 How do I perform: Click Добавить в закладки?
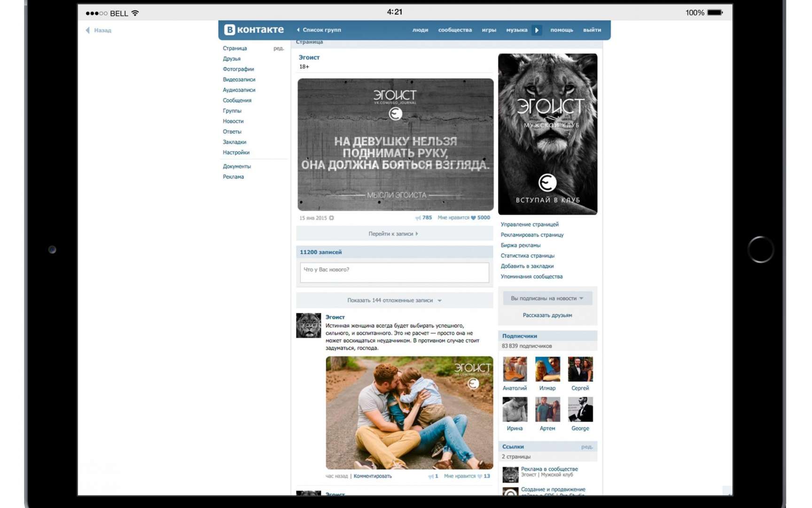click(x=527, y=266)
